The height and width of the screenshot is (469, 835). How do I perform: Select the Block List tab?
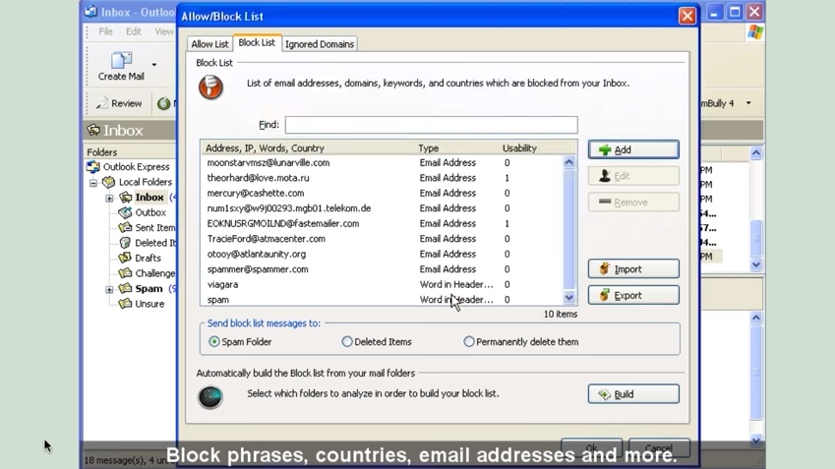pyautogui.click(x=257, y=43)
